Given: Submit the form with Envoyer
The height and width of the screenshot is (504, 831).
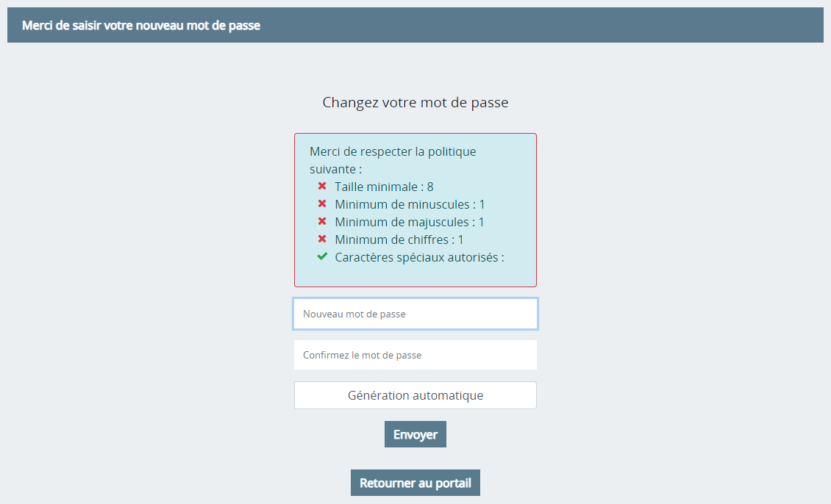Looking at the screenshot, I should (x=415, y=434).
